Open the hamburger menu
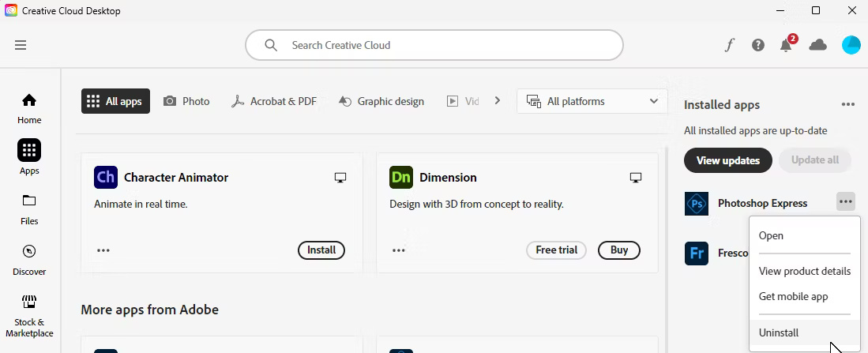Screen dimensions: 868x353 tap(21, 45)
